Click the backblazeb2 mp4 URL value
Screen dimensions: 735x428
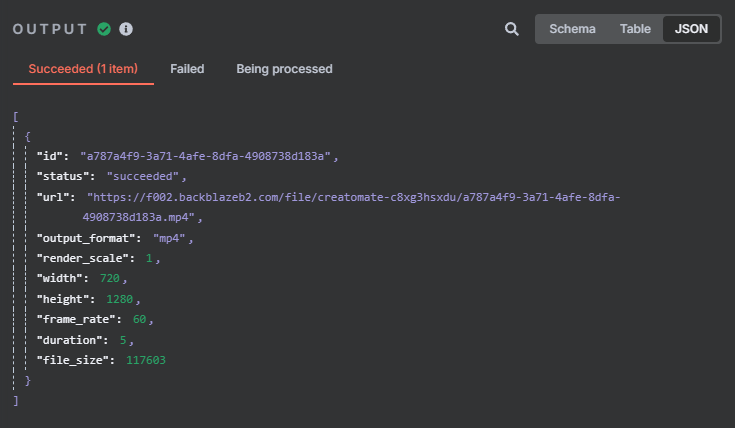(353, 197)
